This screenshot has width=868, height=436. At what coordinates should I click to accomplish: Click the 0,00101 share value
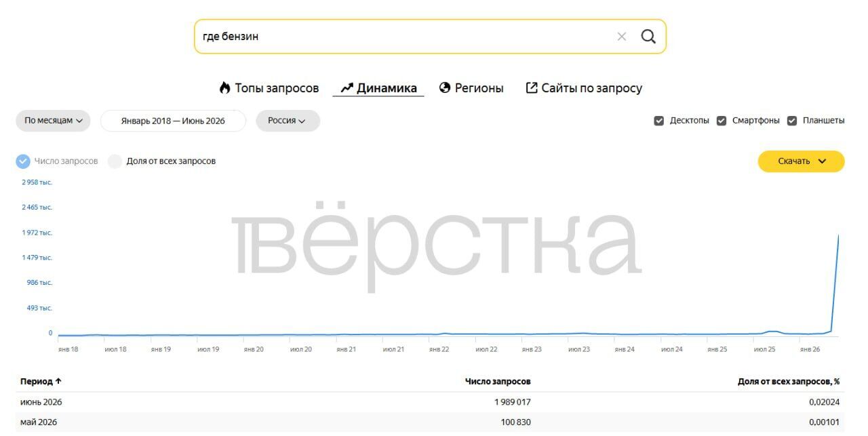coord(825,422)
